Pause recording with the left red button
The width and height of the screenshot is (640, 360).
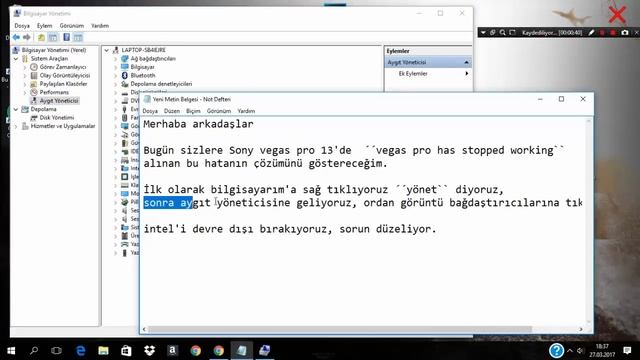[x=602, y=33]
